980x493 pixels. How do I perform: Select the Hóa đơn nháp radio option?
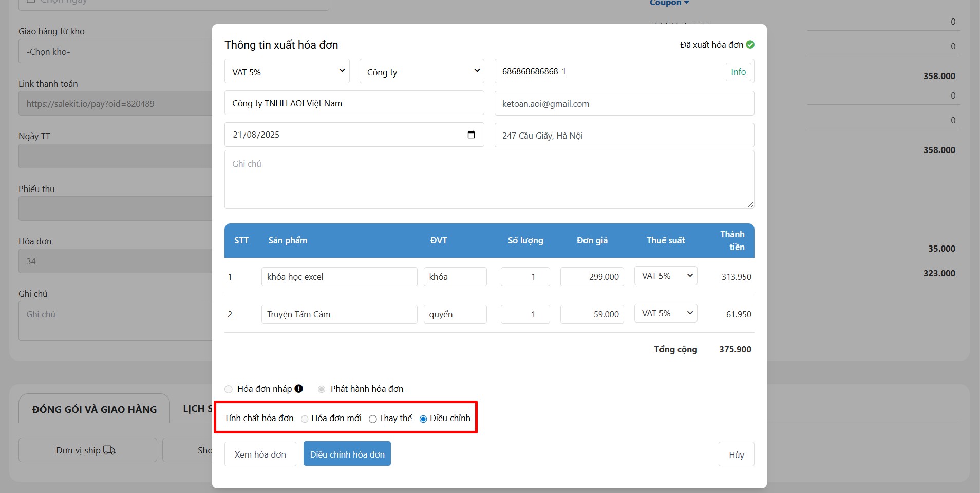[x=229, y=389]
